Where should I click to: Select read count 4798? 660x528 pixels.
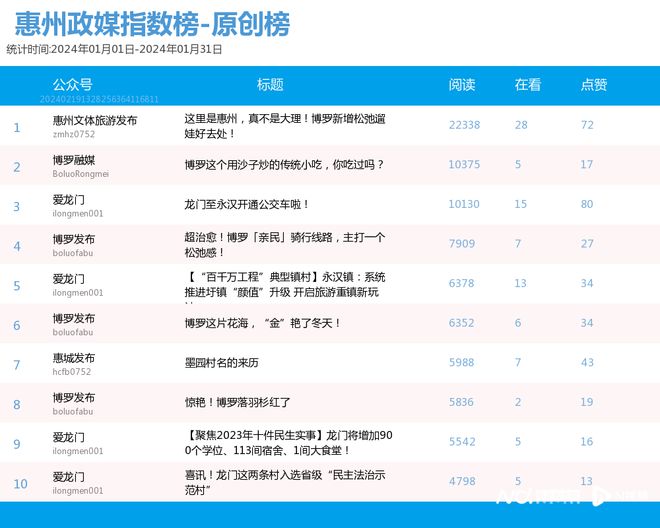[x=462, y=481]
